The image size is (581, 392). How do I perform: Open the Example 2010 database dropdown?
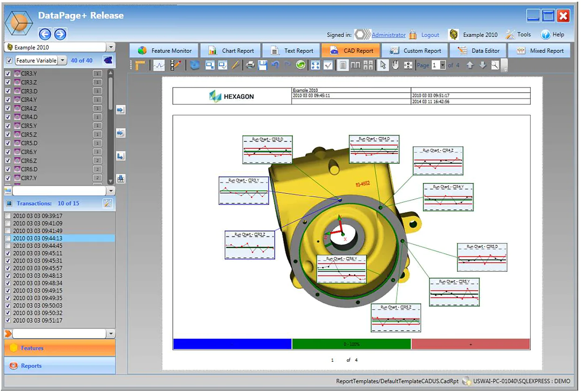[x=110, y=47]
